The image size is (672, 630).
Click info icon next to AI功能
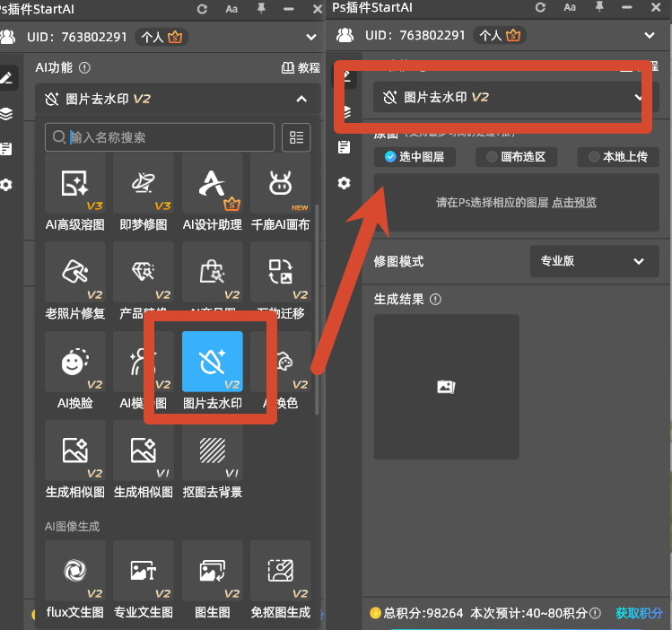84,67
